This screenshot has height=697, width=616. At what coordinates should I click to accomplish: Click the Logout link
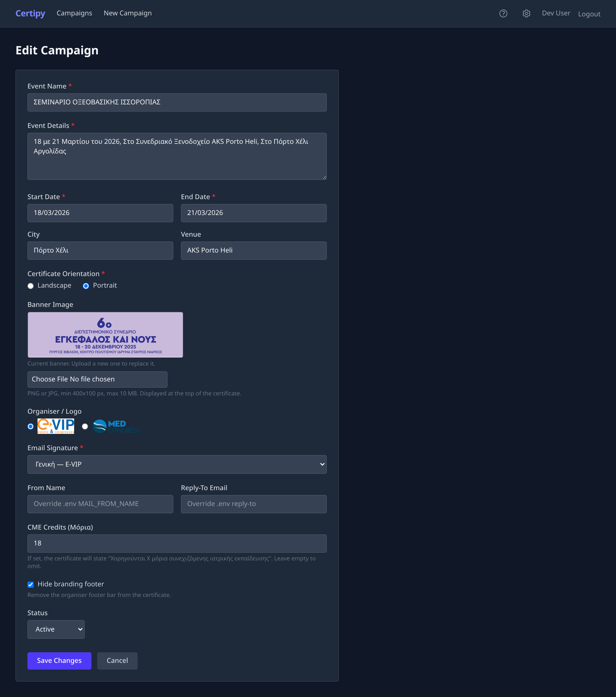tap(589, 14)
